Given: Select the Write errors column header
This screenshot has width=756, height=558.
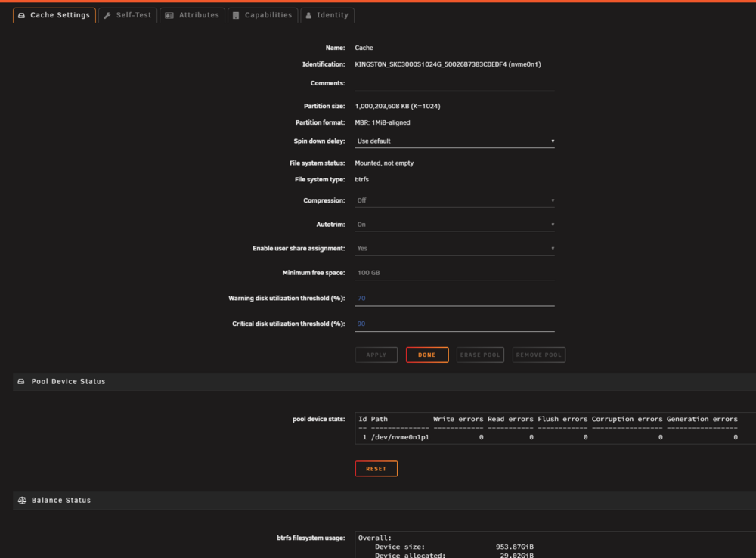Looking at the screenshot, I should (x=458, y=419).
